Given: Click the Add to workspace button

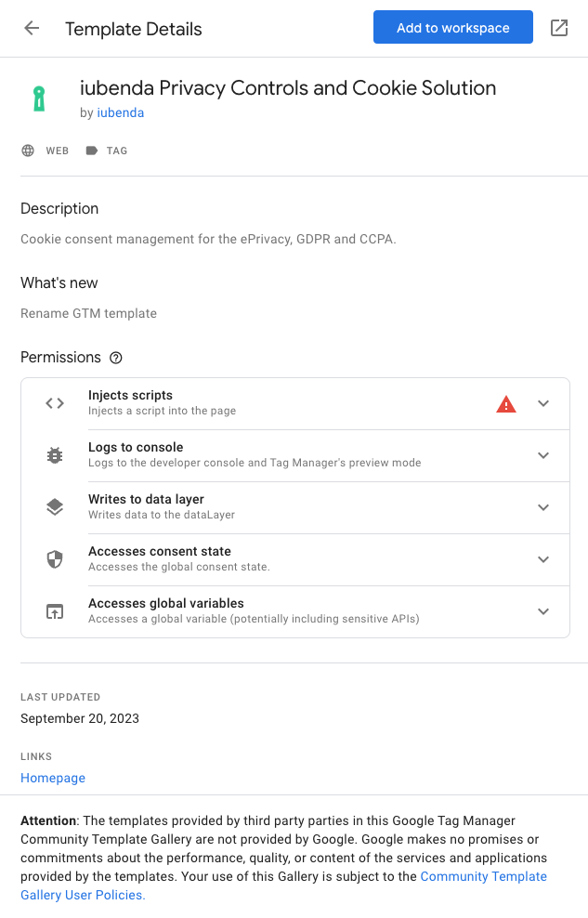Looking at the screenshot, I should click(452, 28).
